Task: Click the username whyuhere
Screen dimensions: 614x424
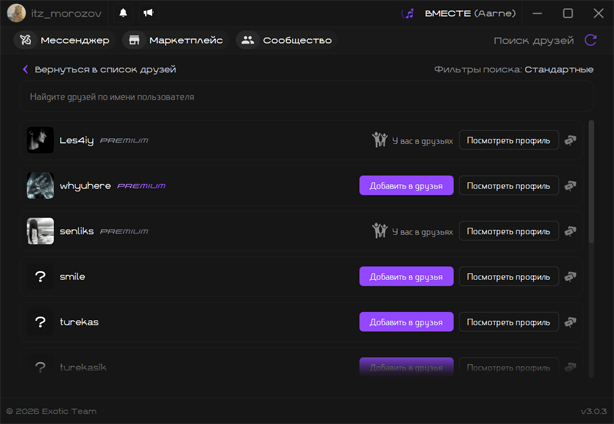Action: (x=85, y=186)
